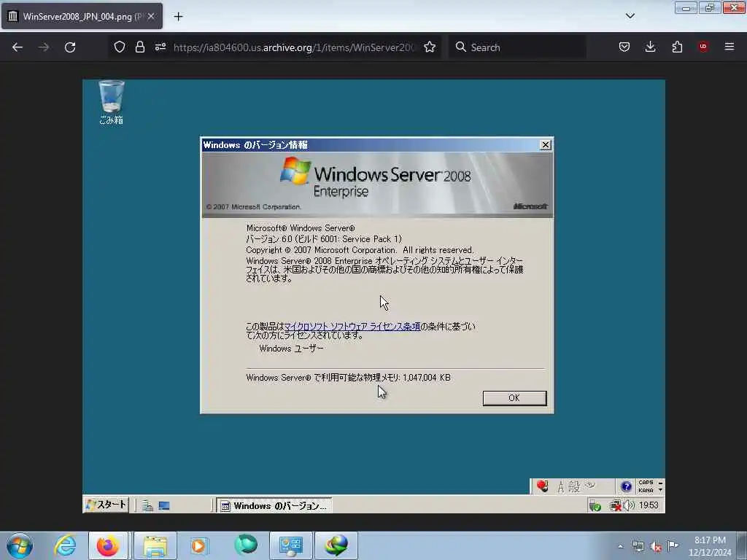Toggle CAPS on the language bar

click(x=646, y=483)
